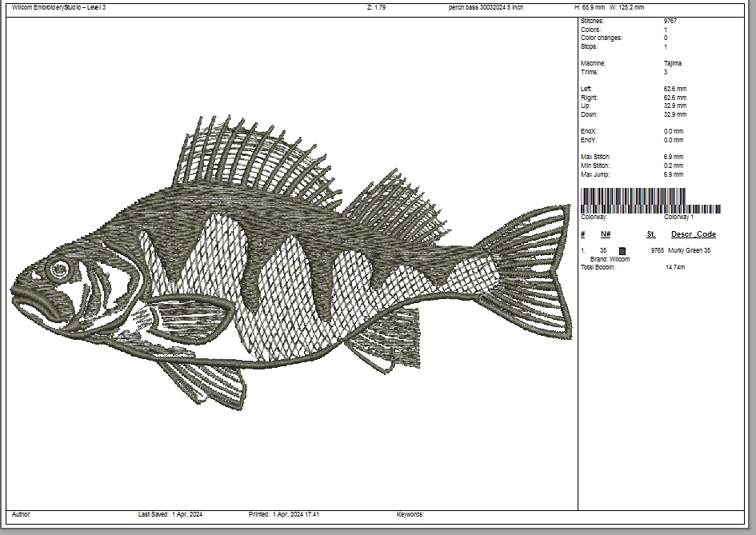Click the barcode in the info panel
Image resolution: width=756 pixels, height=535 pixels.
pos(650,200)
